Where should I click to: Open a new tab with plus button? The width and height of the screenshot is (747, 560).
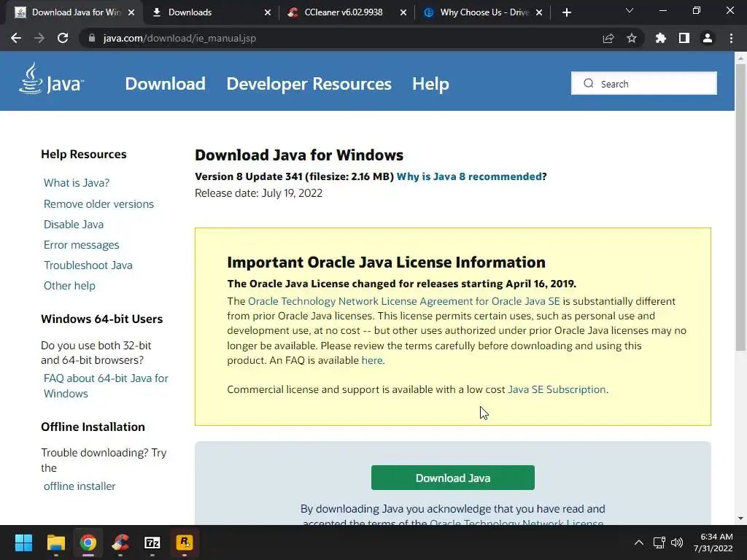coord(566,12)
